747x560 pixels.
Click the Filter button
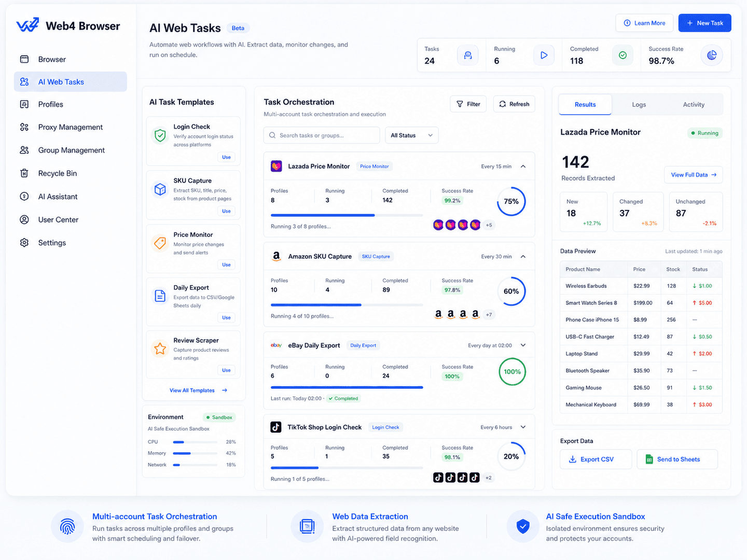coord(468,104)
